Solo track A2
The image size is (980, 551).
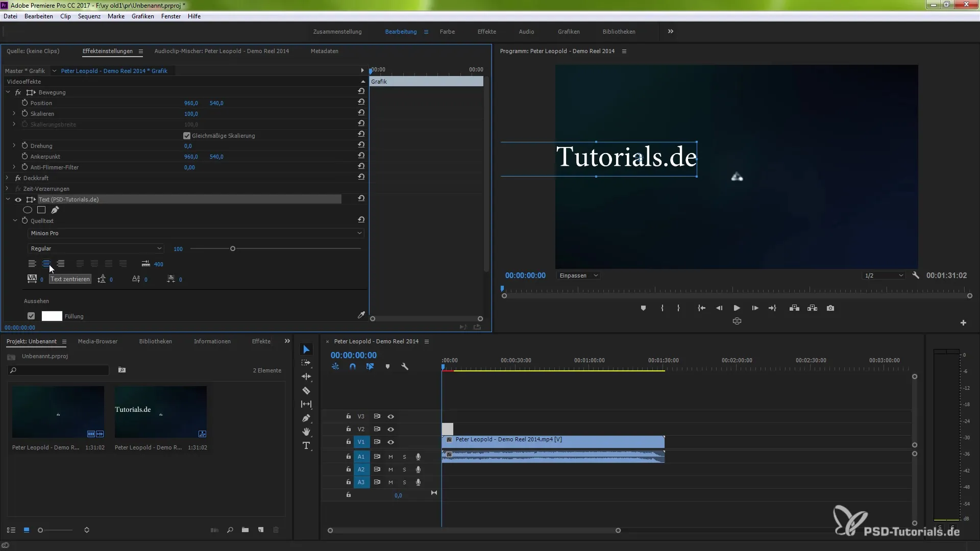tap(404, 469)
